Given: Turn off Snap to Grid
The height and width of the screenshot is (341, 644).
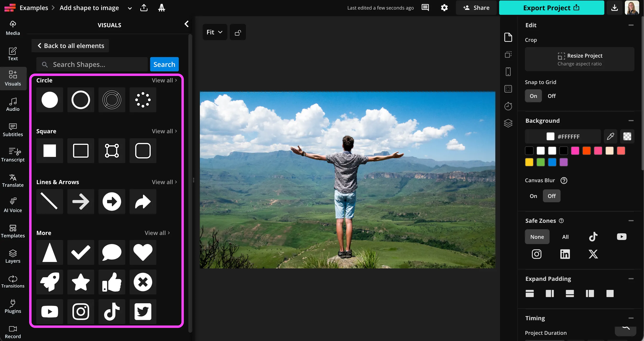Looking at the screenshot, I should click(552, 96).
